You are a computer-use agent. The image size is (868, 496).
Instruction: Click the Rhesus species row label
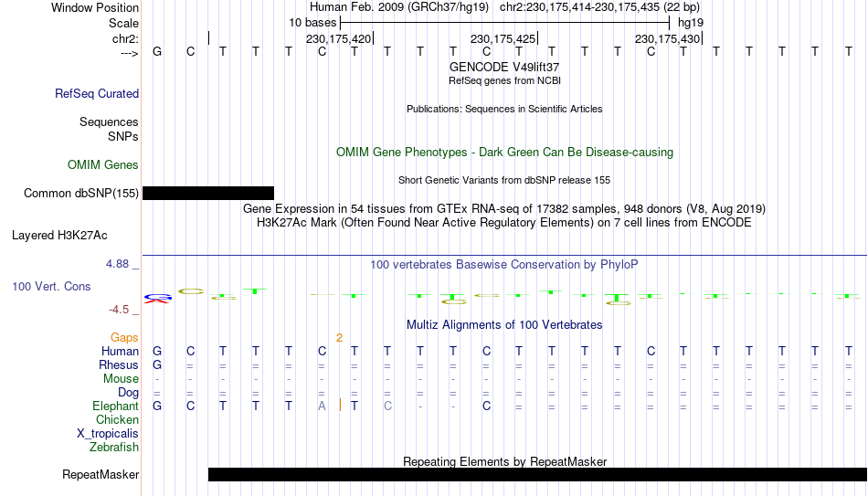(x=119, y=365)
